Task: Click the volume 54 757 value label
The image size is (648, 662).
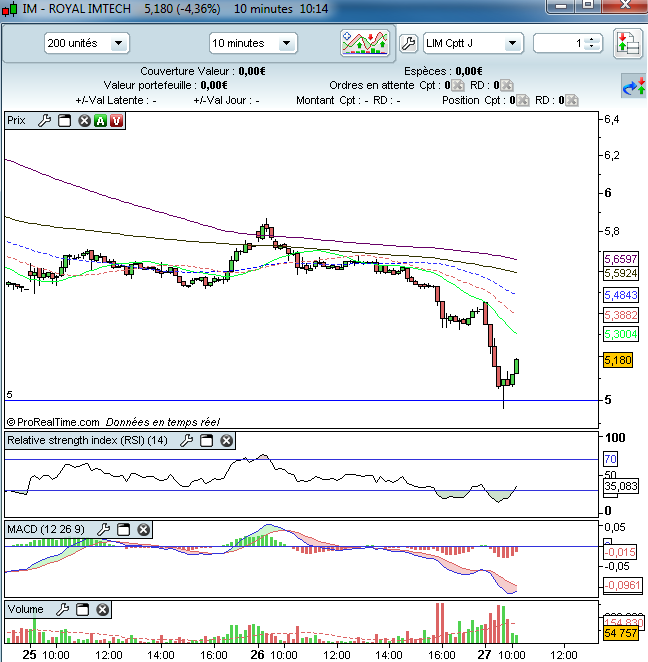Action: [x=621, y=633]
